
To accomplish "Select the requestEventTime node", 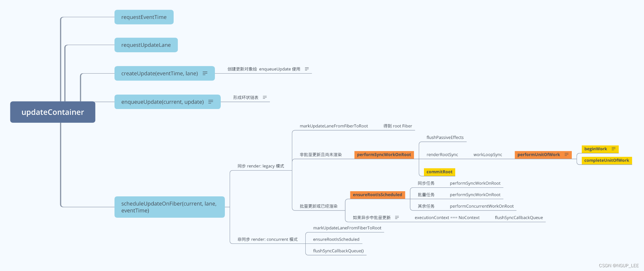I will (144, 17).
